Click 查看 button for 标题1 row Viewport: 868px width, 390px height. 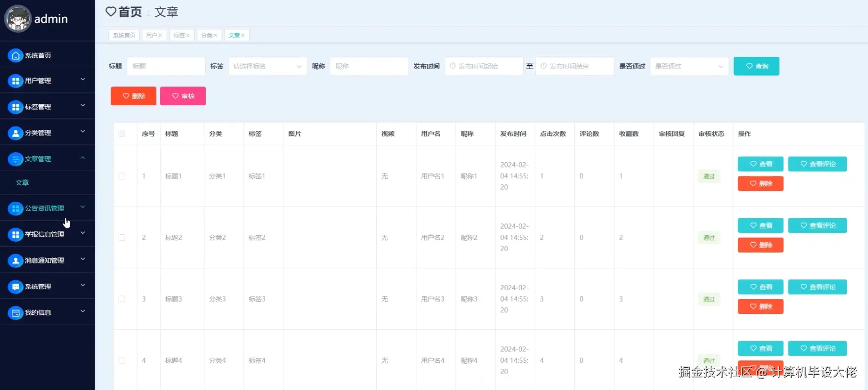[761, 164]
